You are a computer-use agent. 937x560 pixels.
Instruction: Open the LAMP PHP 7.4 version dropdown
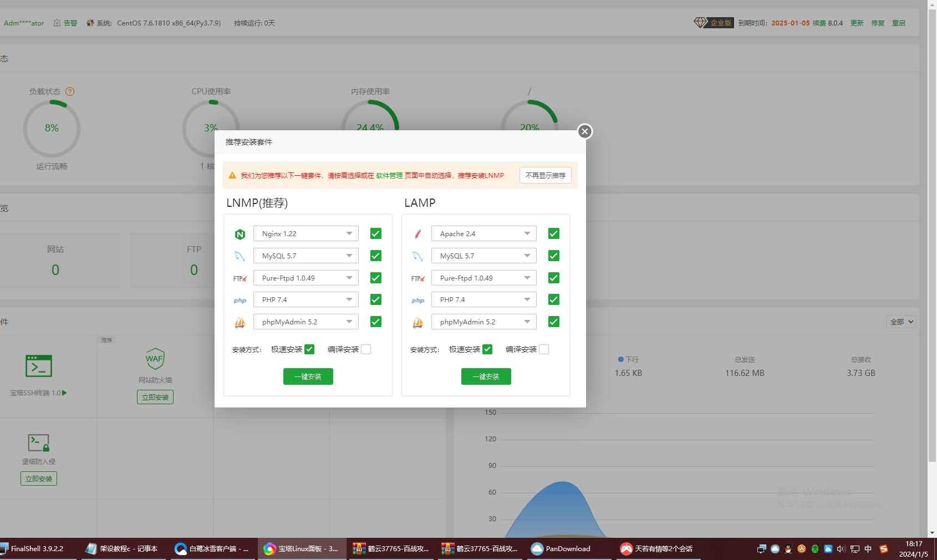pyautogui.click(x=484, y=299)
